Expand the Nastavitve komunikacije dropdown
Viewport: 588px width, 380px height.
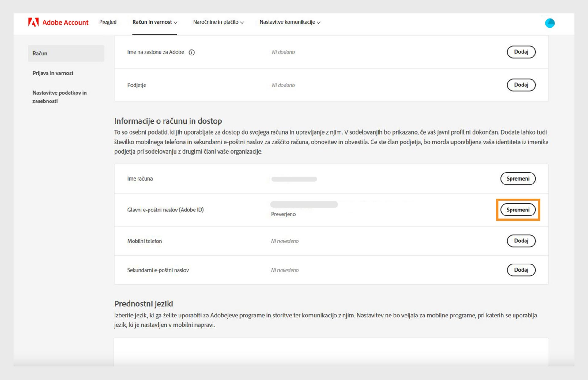(x=290, y=22)
